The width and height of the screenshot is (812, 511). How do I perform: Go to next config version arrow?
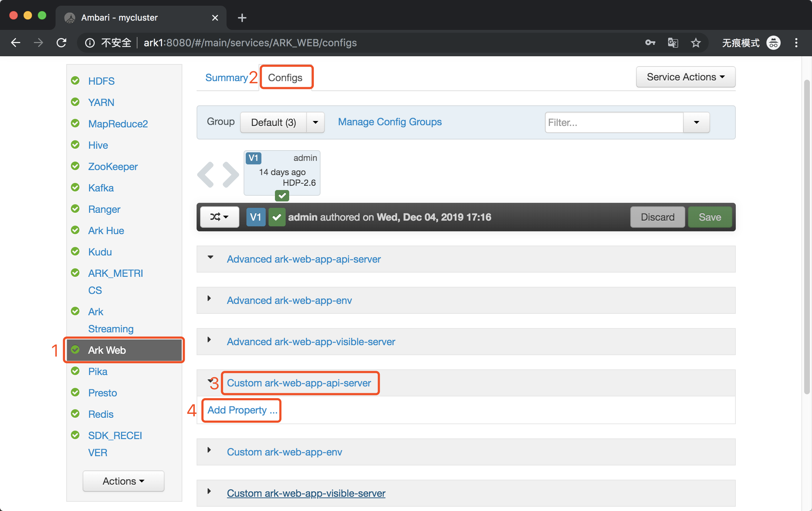point(231,174)
